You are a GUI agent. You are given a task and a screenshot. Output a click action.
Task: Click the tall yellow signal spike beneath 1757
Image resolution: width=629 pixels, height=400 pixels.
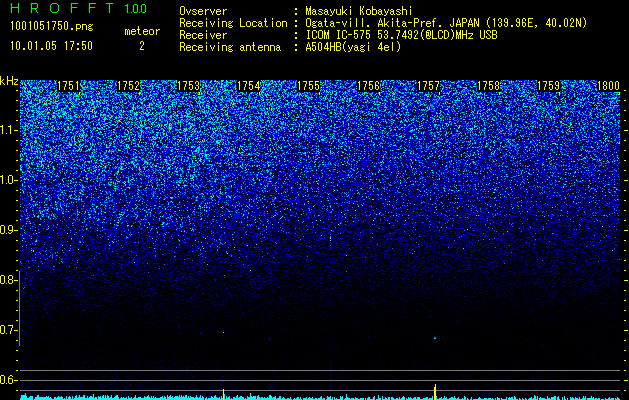(435, 392)
